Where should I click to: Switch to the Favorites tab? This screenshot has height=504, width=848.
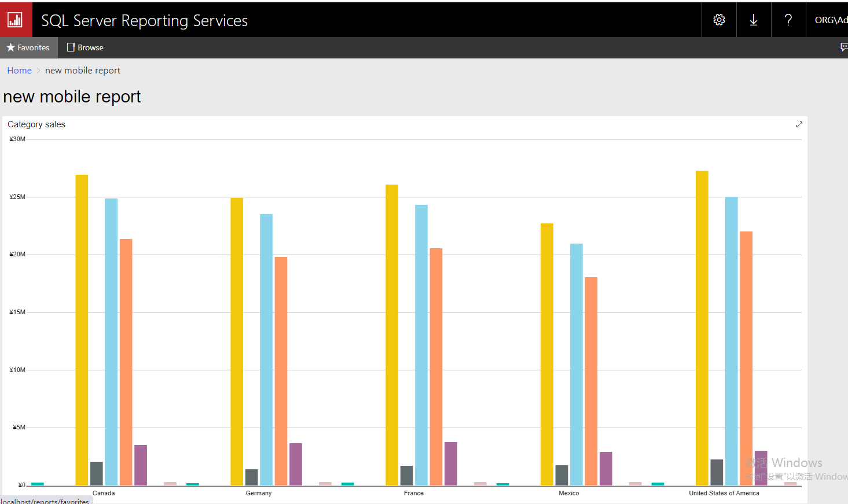29,47
